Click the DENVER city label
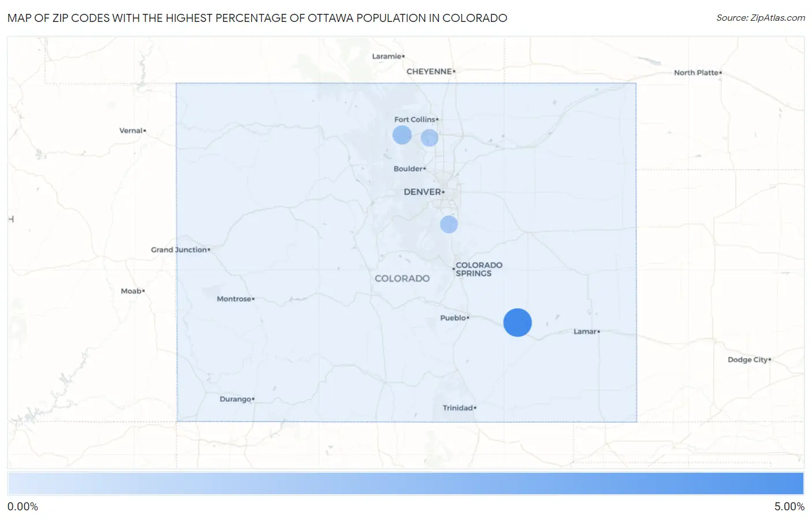 (x=423, y=192)
